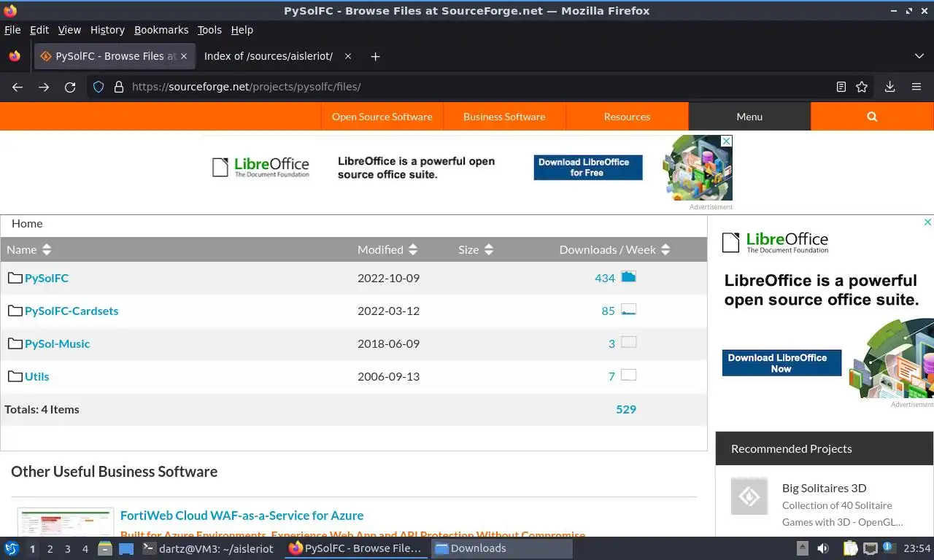Sort files by Size column arrows
The height and width of the screenshot is (560, 934).
click(489, 249)
